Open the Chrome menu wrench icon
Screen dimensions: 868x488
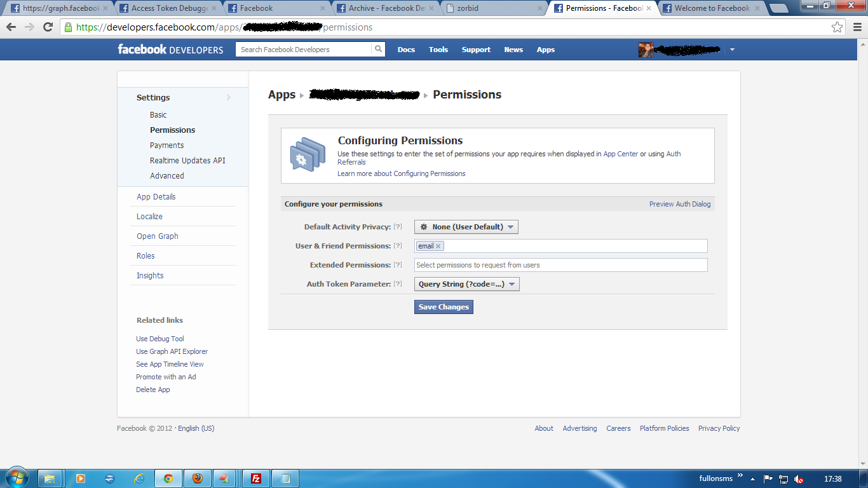(856, 27)
